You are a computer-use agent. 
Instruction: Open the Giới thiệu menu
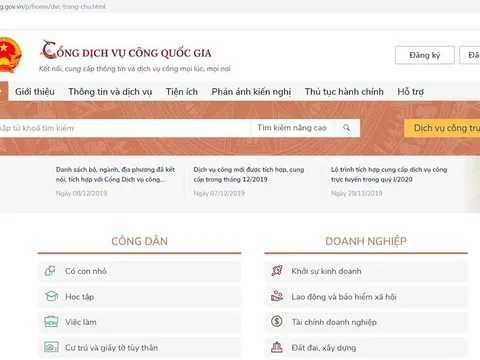35,92
